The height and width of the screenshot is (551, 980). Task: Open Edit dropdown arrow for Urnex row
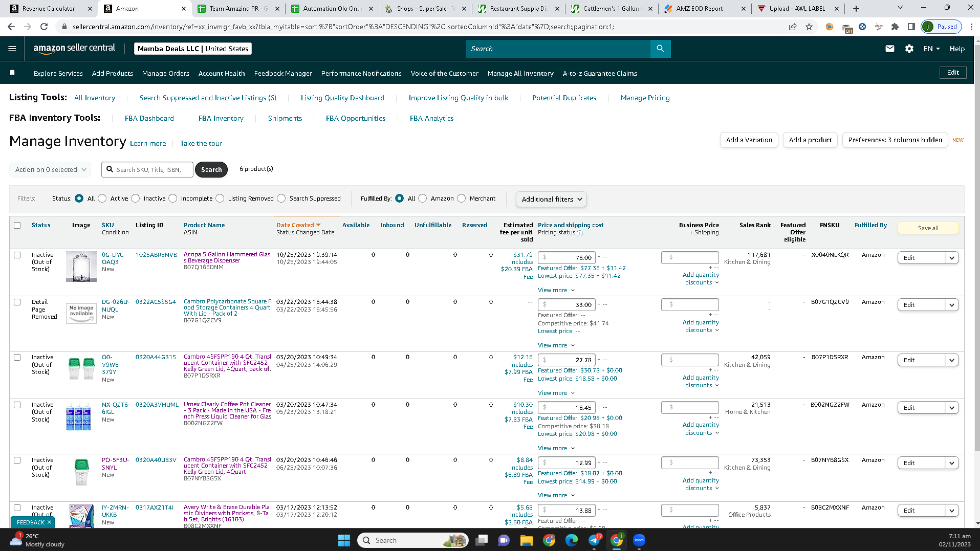[x=952, y=408]
